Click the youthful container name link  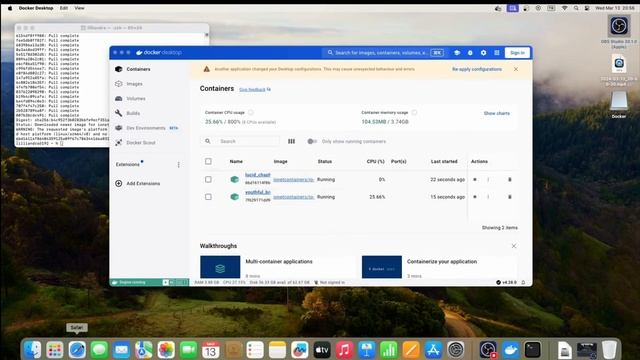[258, 192]
